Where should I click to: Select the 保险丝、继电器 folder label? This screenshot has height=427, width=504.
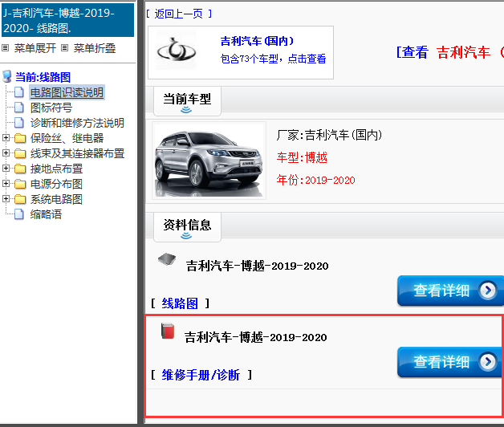pyautogui.click(x=67, y=138)
